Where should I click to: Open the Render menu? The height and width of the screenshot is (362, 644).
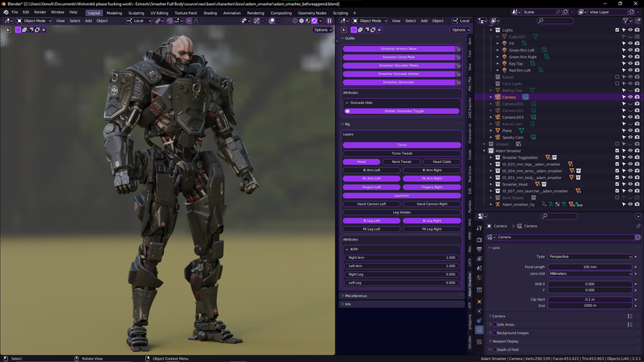point(40,12)
